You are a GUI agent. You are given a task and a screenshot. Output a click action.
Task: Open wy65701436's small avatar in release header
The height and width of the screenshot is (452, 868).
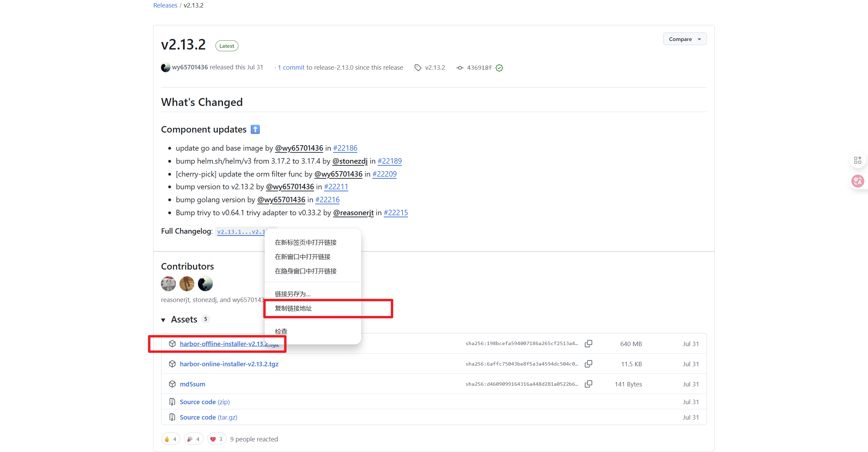click(x=166, y=67)
